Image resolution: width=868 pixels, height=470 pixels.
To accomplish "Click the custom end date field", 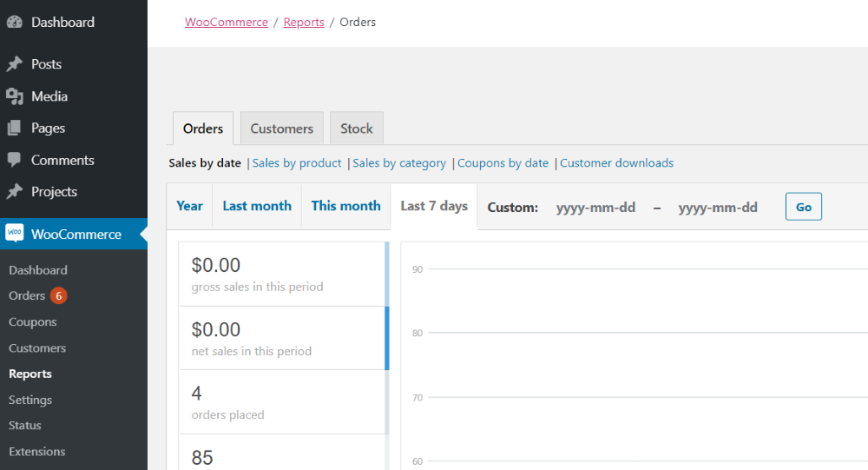I will coord(718,208).
